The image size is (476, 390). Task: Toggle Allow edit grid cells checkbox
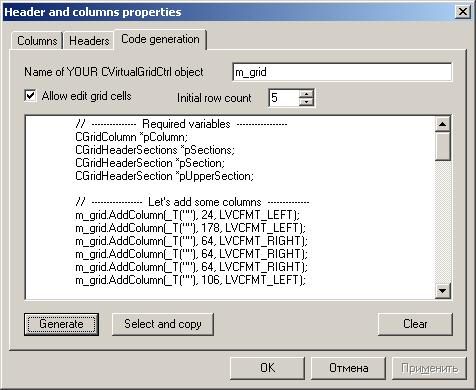(x=30, y=96)
